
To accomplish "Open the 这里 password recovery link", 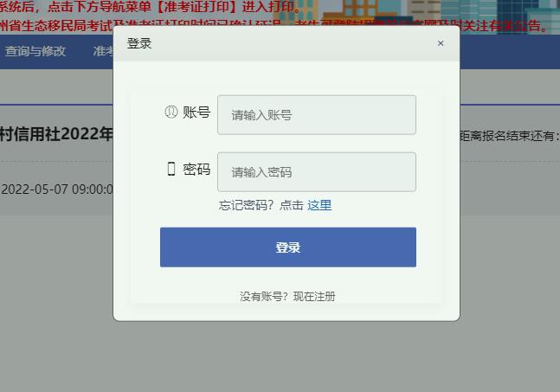I will pos(319,205).
